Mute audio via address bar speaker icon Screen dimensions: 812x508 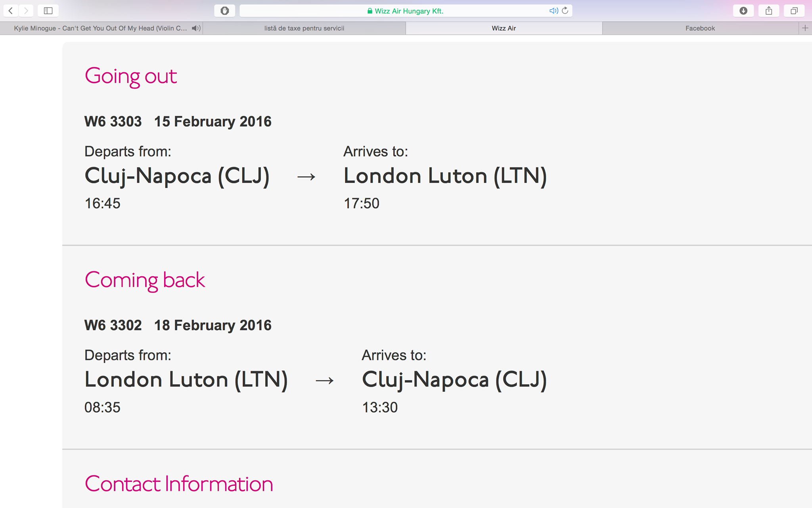point(553,11)
